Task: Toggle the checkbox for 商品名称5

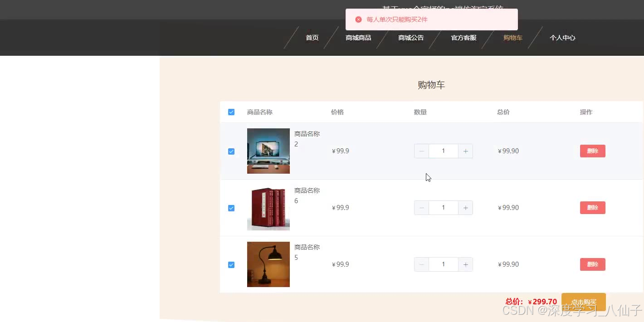Action: tap(231, 264)
